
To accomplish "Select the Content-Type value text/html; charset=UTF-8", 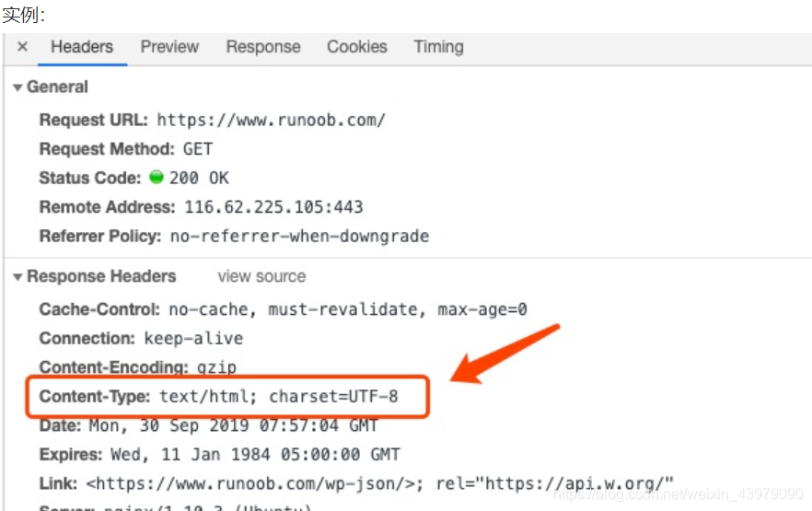I will click(x=279, y=397).
